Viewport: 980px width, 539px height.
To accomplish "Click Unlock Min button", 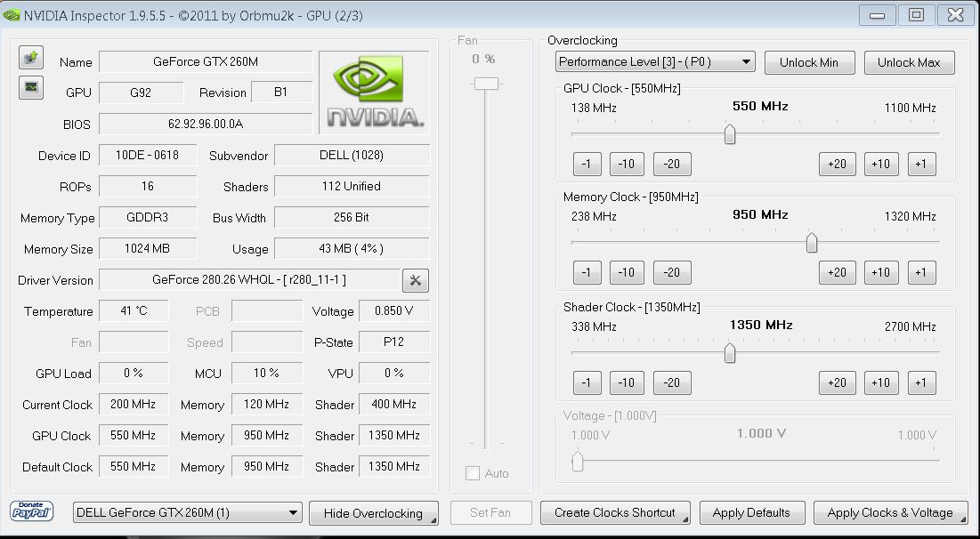I will [809, 62].
